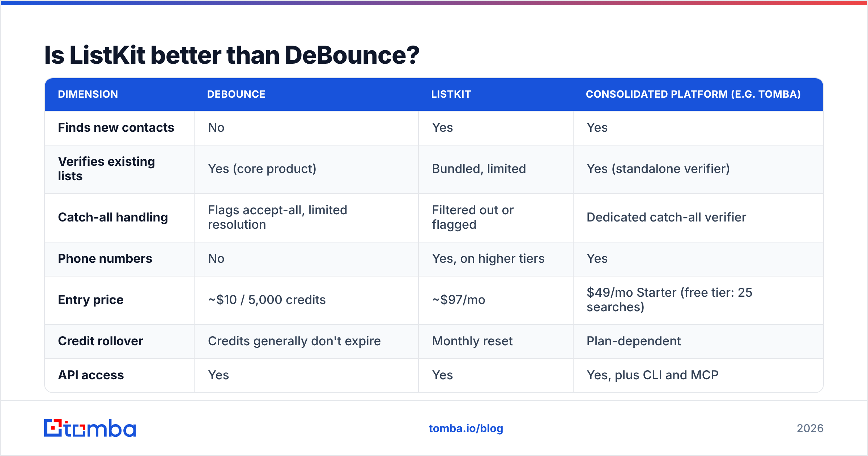Select the 'Entry price' row label
Viewport: 868px width, 456px height.
91,300
